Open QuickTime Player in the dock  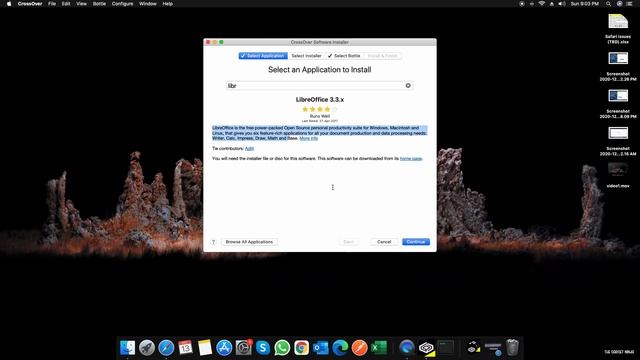(x=407, y=348)
